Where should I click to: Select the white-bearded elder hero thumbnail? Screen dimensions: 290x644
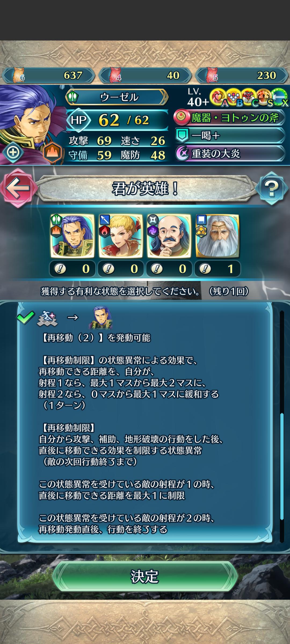pyautogui.click(x=217, y=236)
